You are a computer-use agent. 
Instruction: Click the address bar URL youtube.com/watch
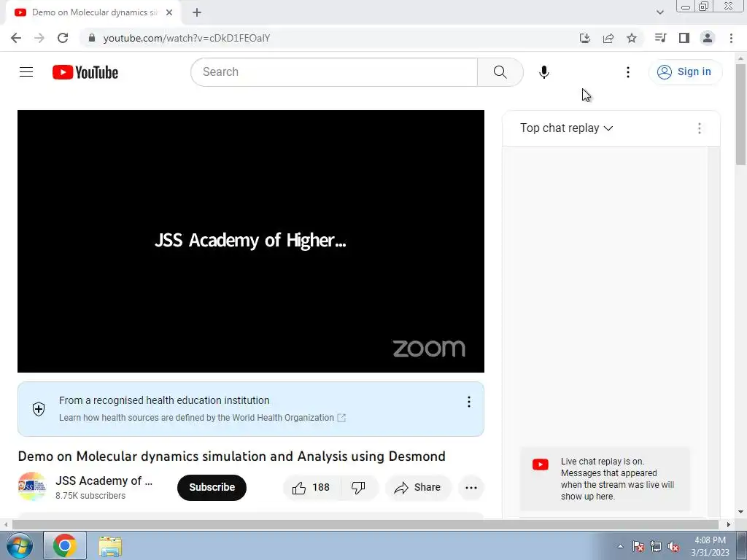(x=186, y=38)
